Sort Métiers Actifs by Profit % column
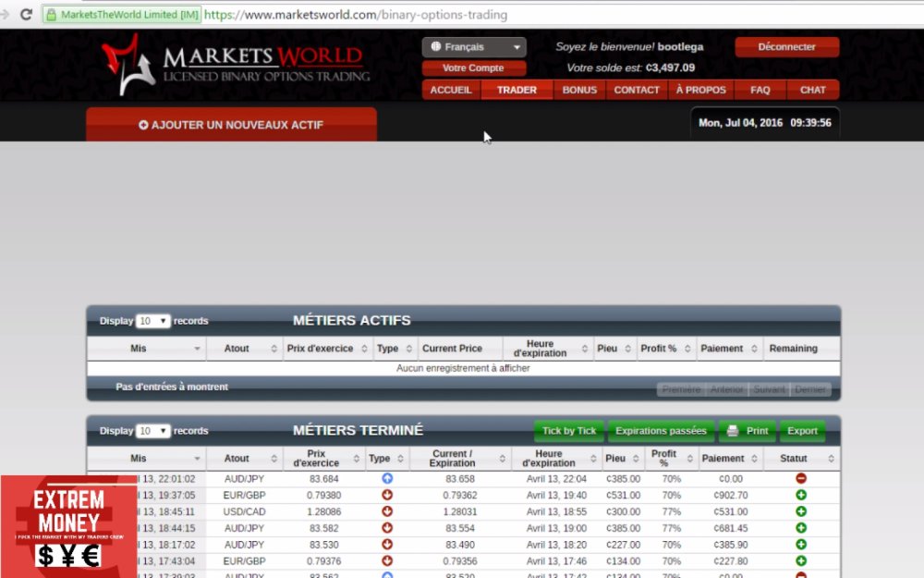Viewport: 924px width, 578px height. [x=666, y=349]
